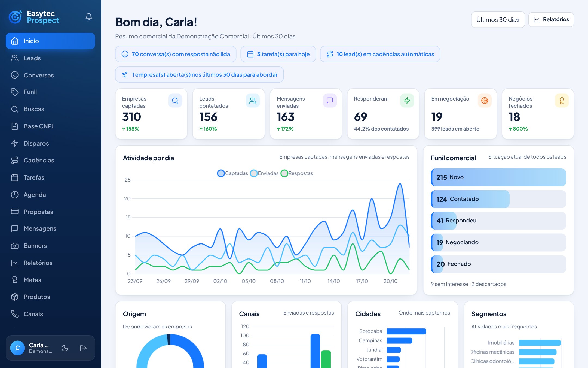
Task: Click the Cadências flow icon in sidebar
Action: click(15, 160)
